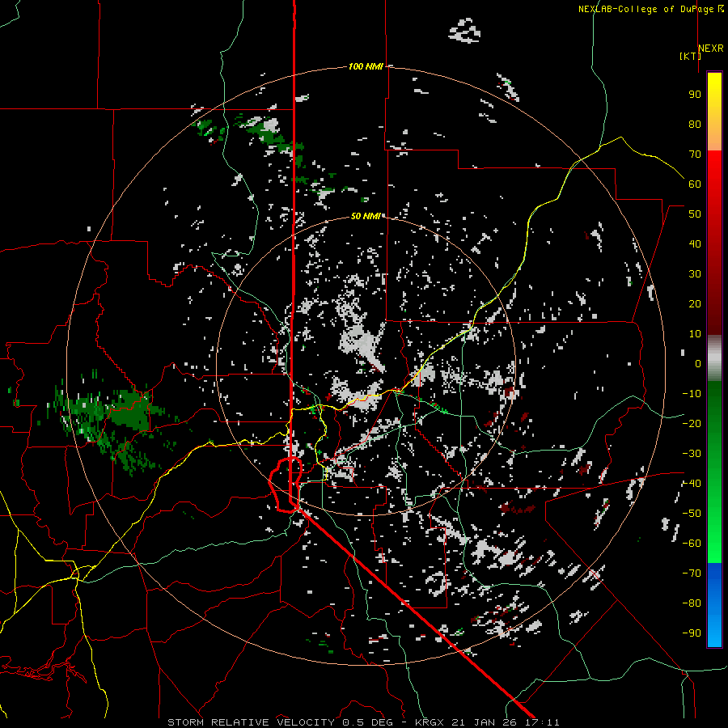Click the 100 NMI range ring label
Viewport: 728px width, 728px height.
pyautogui.click(x=366, y=66)
